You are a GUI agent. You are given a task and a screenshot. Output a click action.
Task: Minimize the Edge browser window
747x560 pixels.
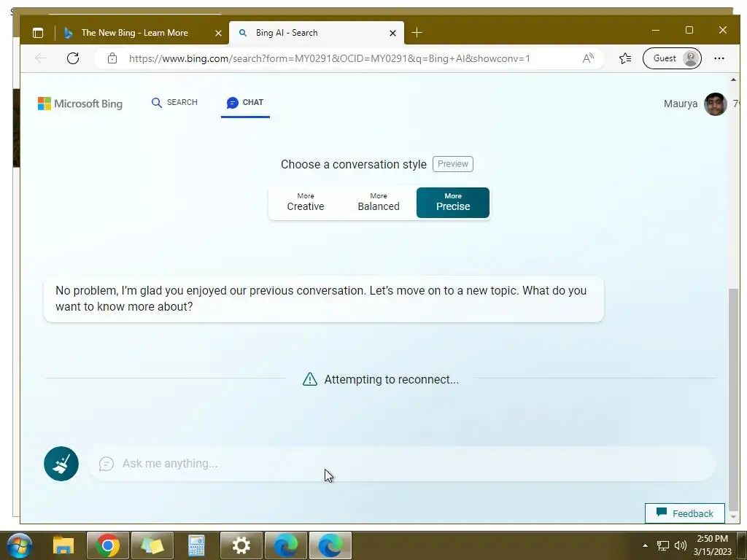[x=656, y=30]
